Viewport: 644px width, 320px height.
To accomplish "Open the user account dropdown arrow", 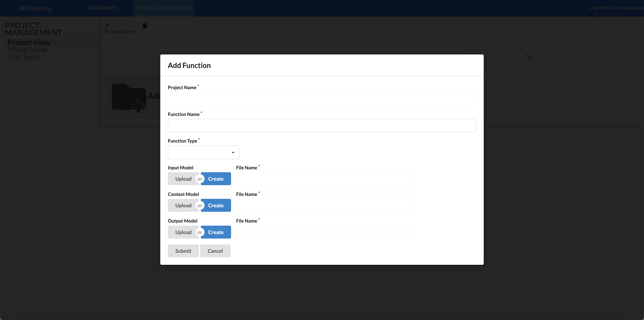I will click(x=595, y=15).
